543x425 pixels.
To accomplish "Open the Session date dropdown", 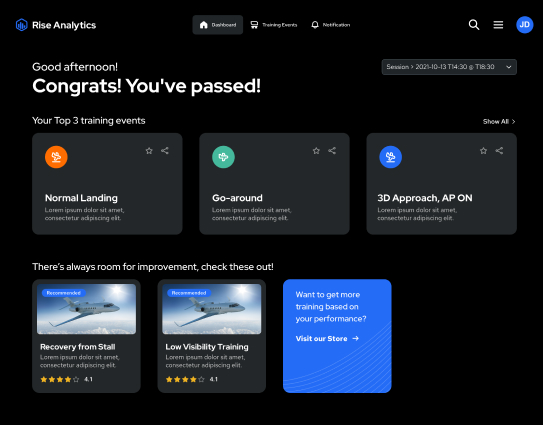I will point(449,67).
